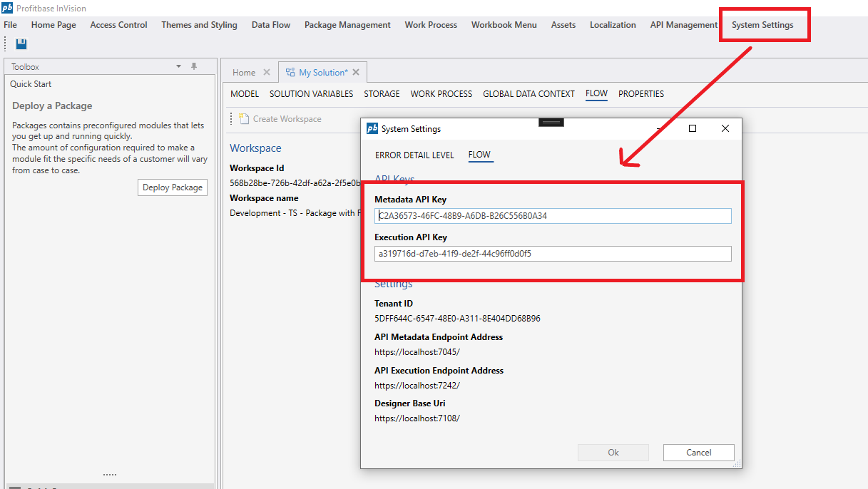Open the File menu
Screen dimensions: 868x489
10,25
